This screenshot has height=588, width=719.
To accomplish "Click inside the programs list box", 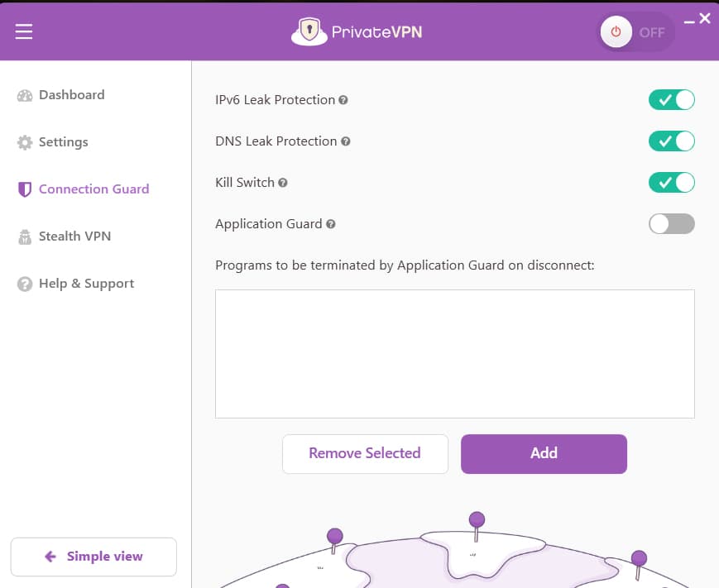I will click(x=454, y=354).
